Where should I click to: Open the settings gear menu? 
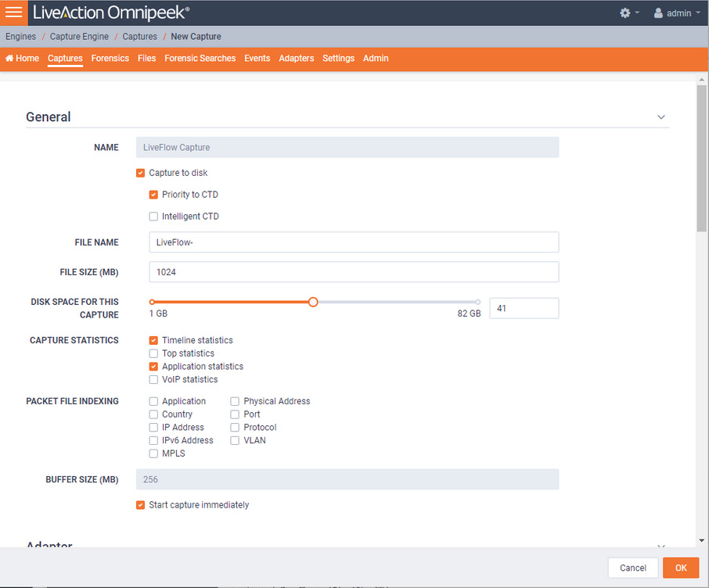[629, 13]
